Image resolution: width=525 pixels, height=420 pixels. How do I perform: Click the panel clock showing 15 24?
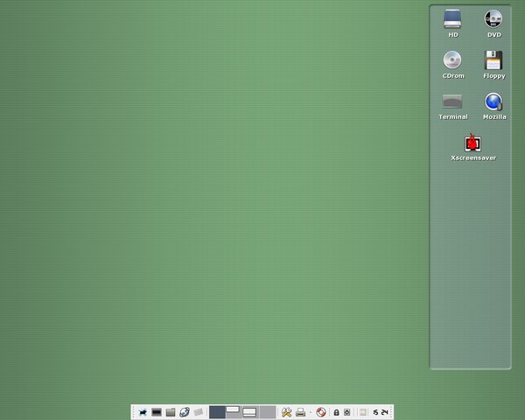(x=381, y=412)
